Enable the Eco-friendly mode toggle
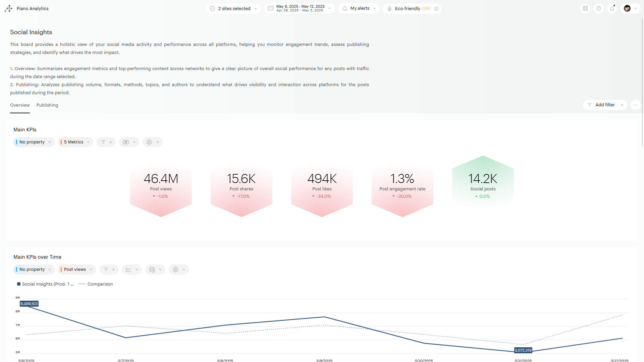 (412, 8)
